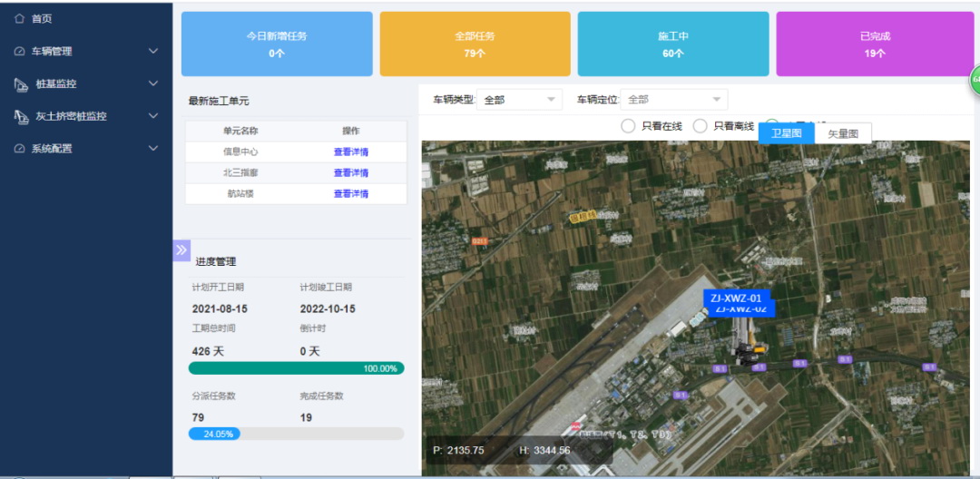Switch the map to 卫星图 view

tap(786, 133)
